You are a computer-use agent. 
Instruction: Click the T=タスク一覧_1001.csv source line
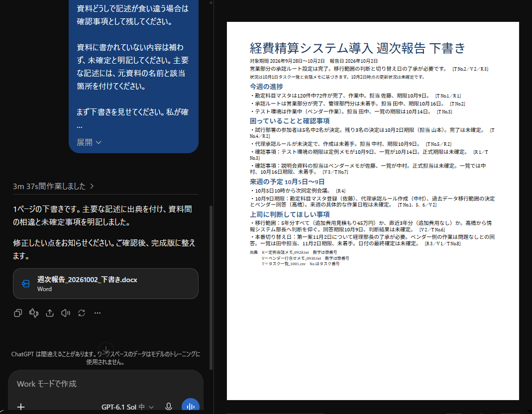coord(301,264)
